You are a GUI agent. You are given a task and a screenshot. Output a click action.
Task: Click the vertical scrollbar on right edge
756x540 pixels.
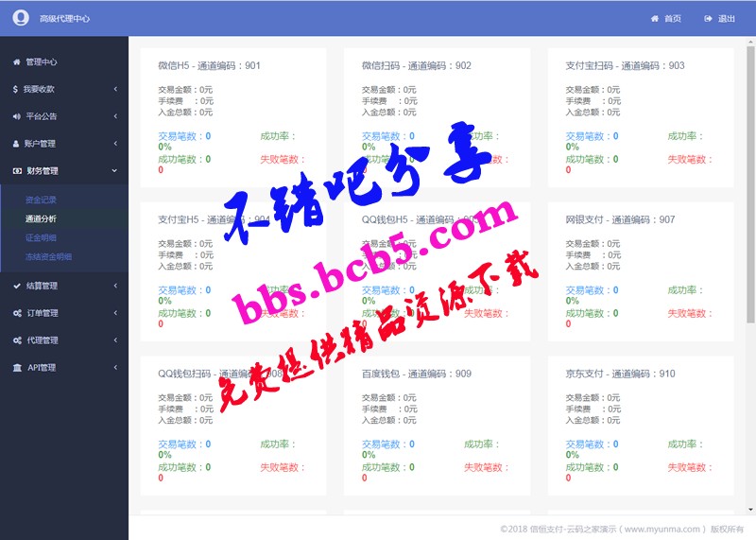coord(750,184)
